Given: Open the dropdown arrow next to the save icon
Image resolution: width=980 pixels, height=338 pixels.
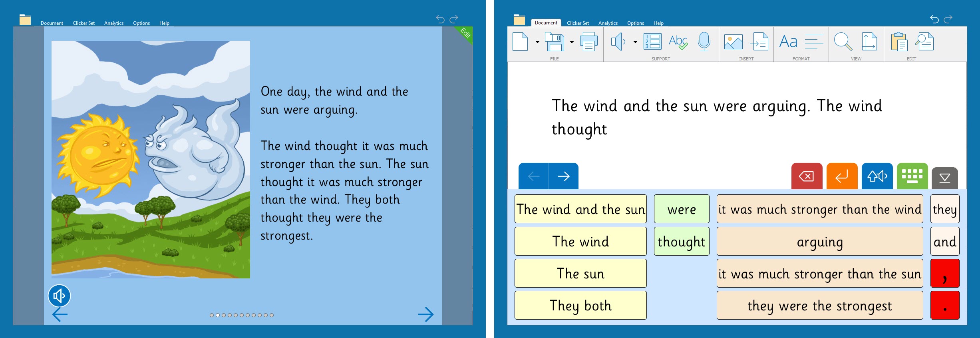Looking at the screenshot, I should coord(572,42).
